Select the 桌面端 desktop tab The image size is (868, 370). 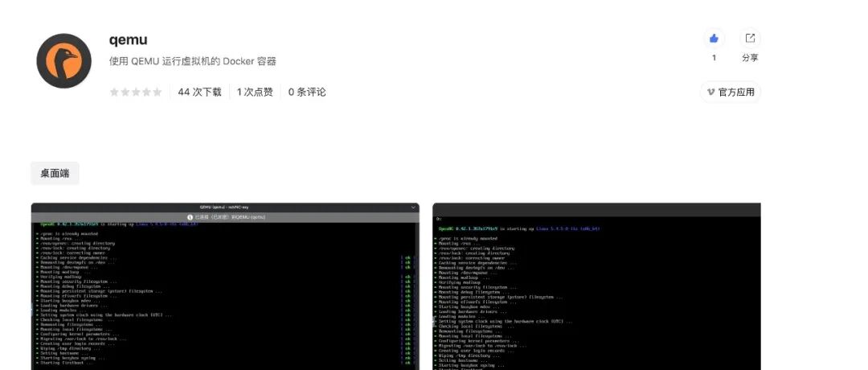coord(55,174)
